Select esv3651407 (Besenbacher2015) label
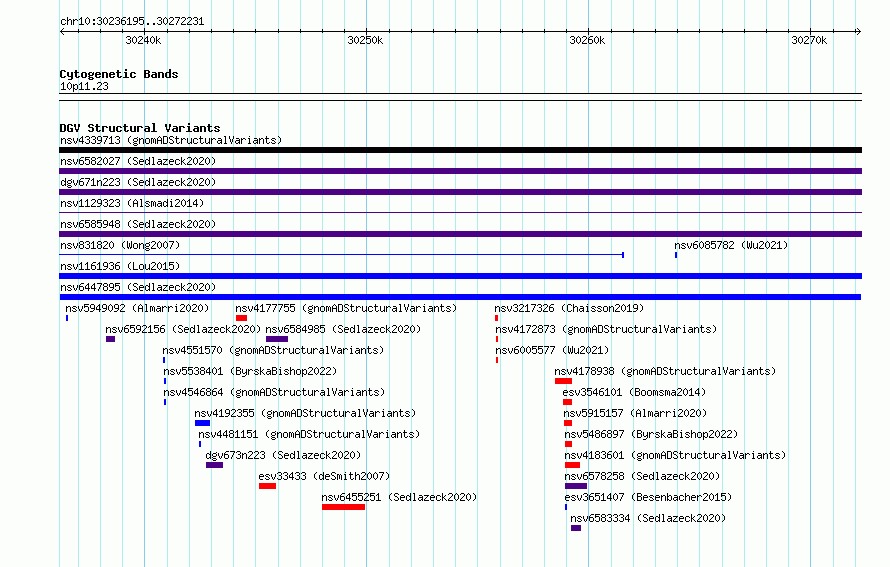This screenshot has height=567, width=890. point(648,497)
